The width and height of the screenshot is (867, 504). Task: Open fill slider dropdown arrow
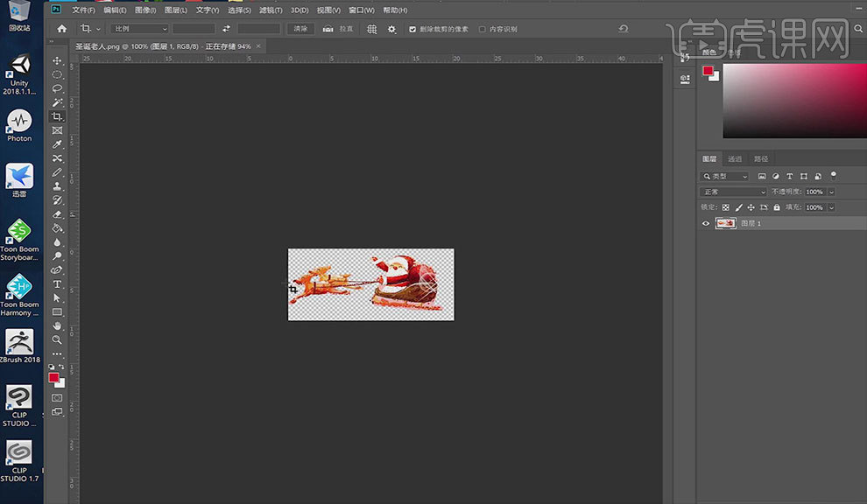pyautogui.click(x=831, y=207)
